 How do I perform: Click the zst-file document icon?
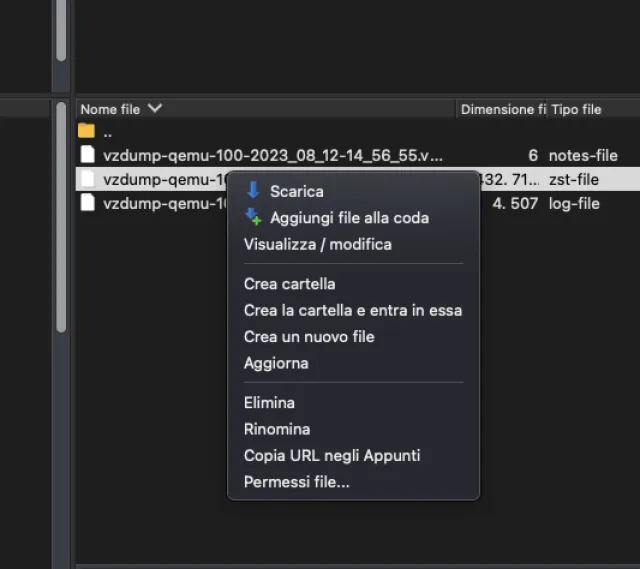tap(87, 179)
